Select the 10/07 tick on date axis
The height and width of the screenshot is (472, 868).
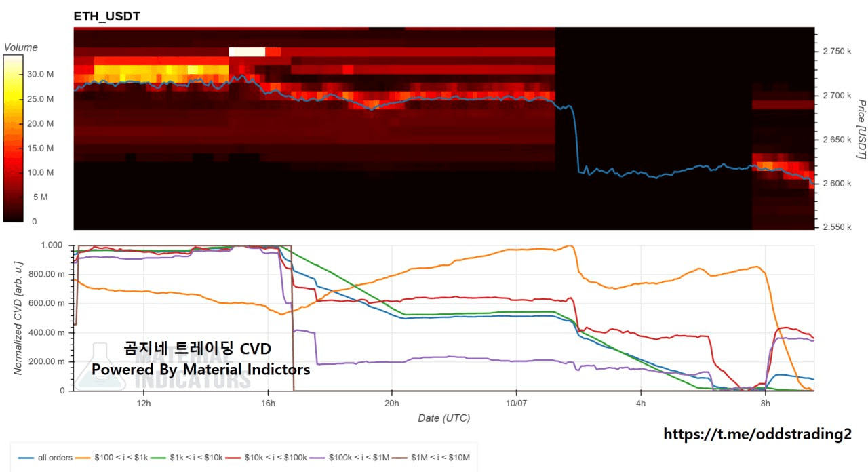[516, 403]
